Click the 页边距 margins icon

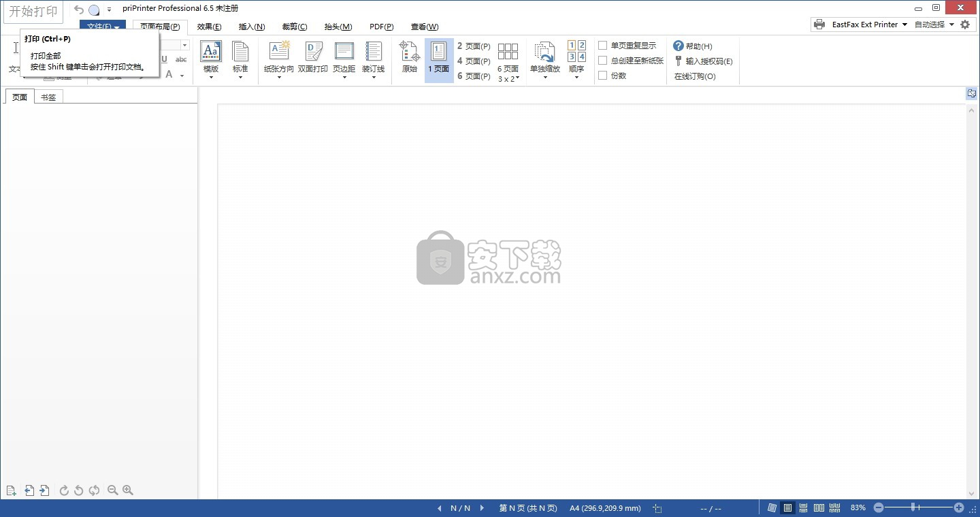pos(344,52)
